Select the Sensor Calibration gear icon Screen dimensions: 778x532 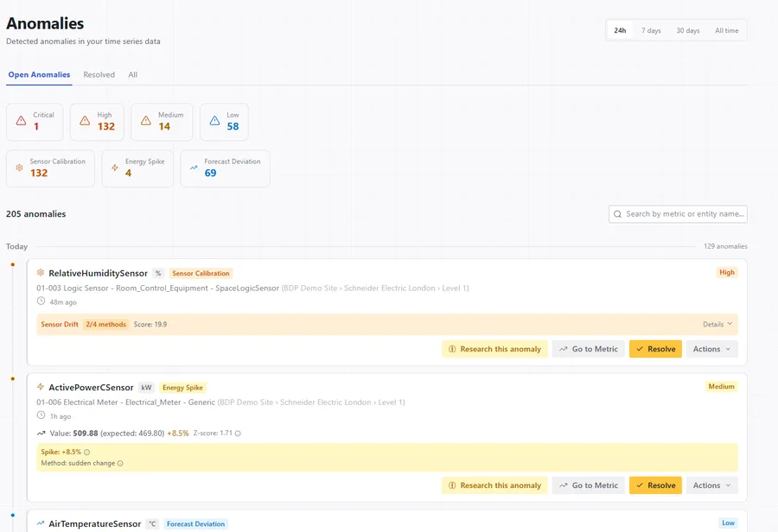click(x=20, y=168)
